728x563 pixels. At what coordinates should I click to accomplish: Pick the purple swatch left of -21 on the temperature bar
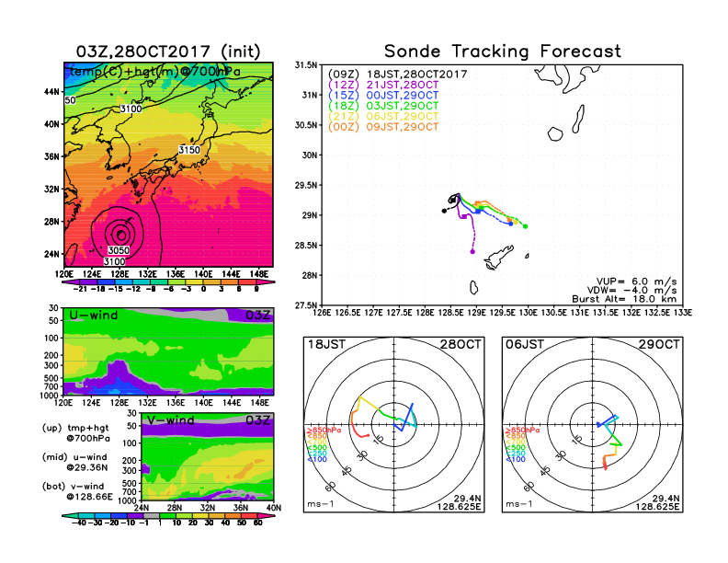click(x=71, y=282)
